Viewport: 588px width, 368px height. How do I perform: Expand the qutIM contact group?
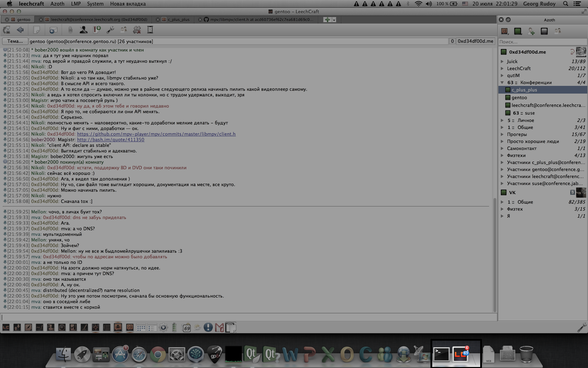(502, 75)
